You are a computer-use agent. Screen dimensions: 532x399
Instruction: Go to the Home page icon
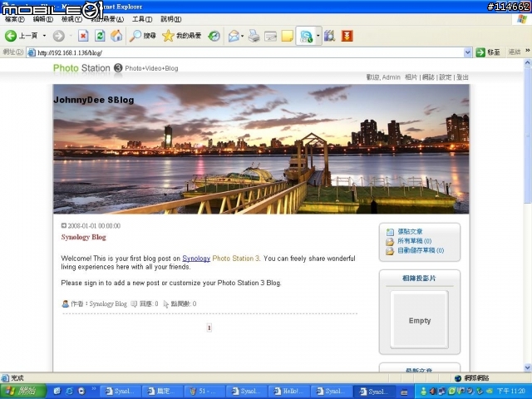(x=116, y=36)
